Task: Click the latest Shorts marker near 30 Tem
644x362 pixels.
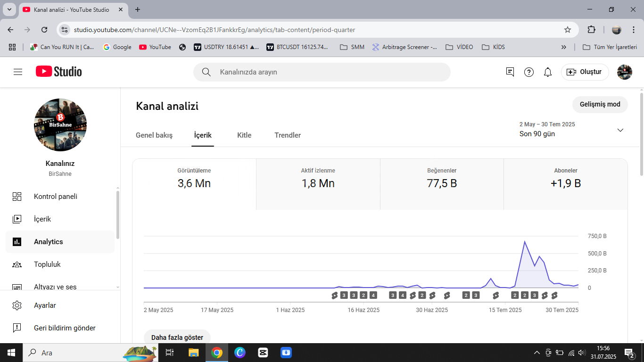Action: (554, 296)
